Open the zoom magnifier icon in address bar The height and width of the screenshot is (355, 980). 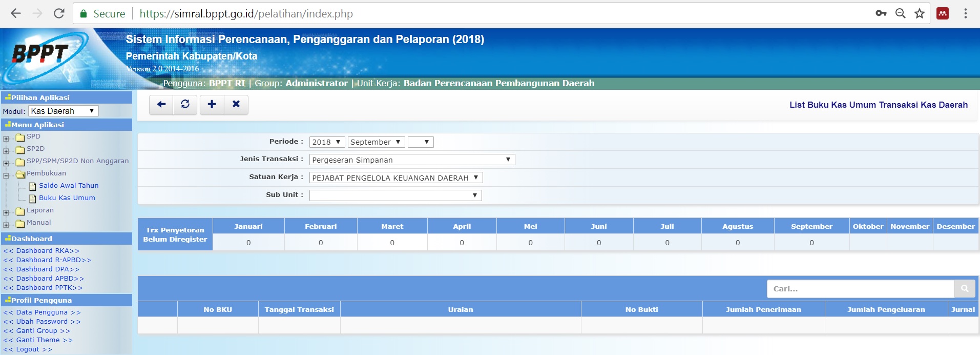900,13
